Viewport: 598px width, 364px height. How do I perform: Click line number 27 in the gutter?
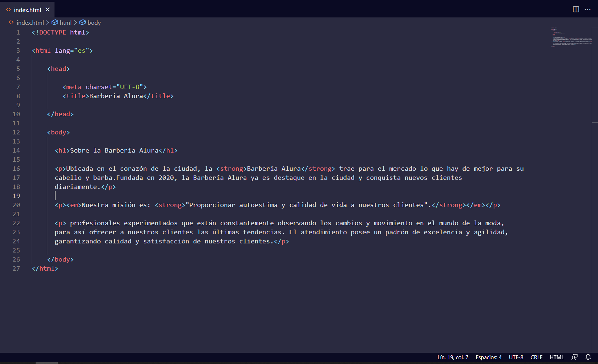16,268
